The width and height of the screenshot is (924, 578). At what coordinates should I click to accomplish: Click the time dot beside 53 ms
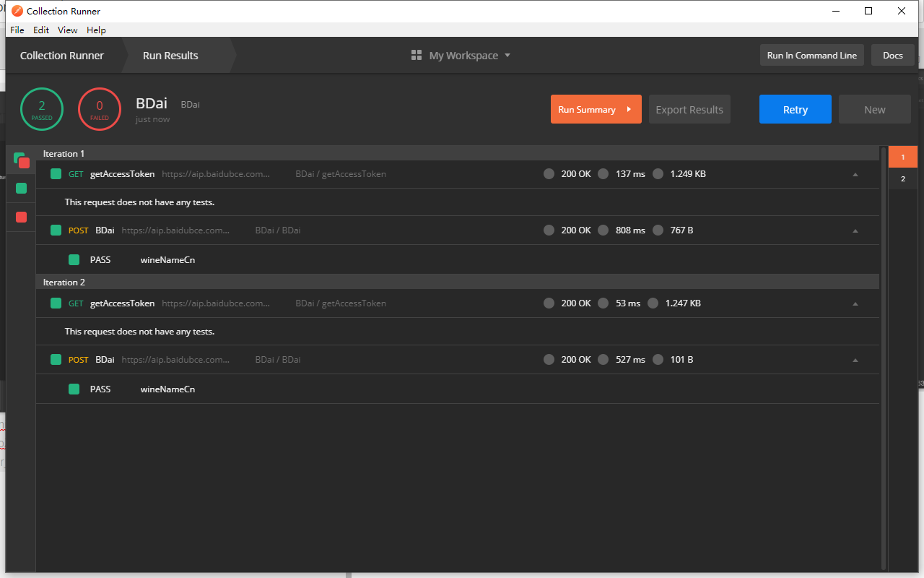click(x=603, y=303)
